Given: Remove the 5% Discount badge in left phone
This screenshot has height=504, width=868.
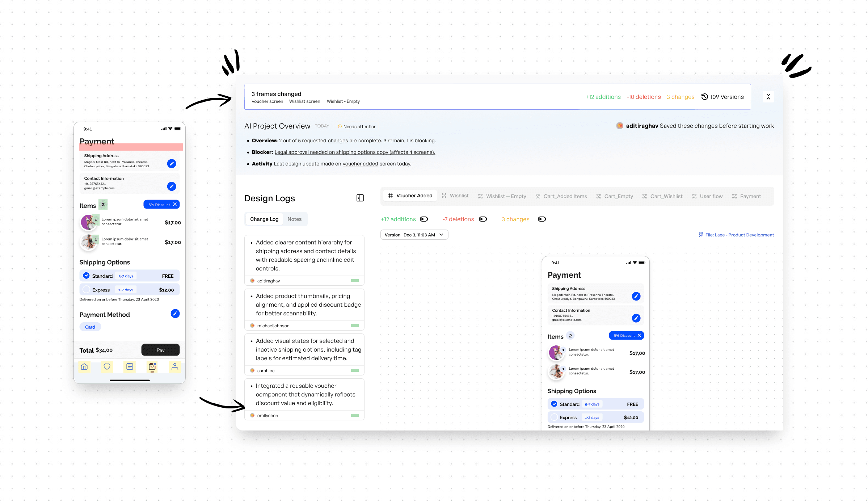Looking at the screenshot, I should 175,205.
